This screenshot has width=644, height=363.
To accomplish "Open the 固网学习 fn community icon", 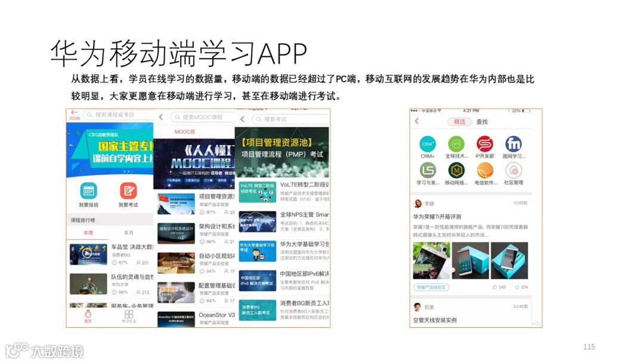I will [513, 144].
